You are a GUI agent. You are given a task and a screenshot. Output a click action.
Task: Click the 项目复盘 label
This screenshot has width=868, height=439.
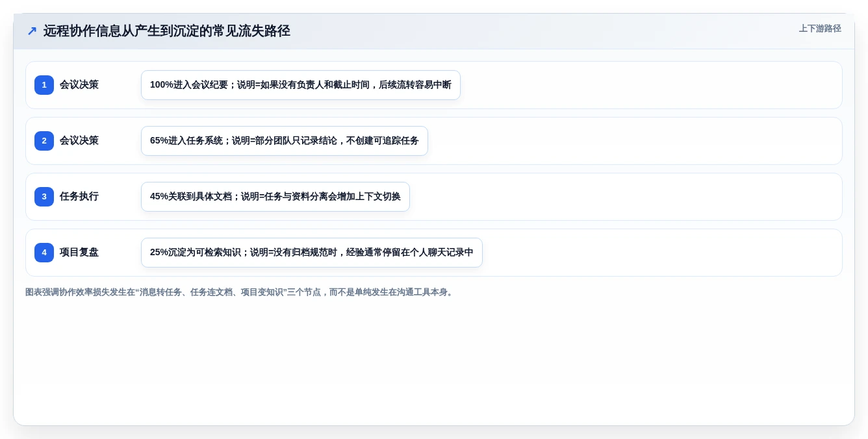(79, 253)
